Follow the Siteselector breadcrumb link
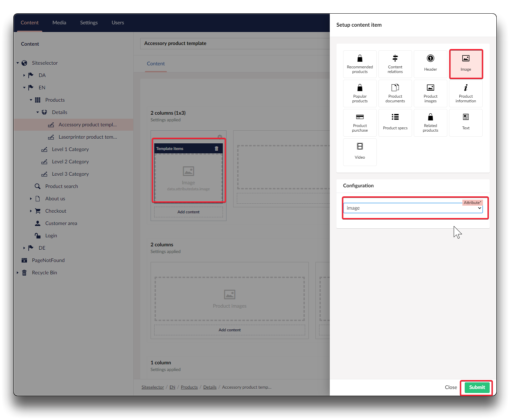The height and width of the screenshot is (420, 510). click(x=153, y=387)
